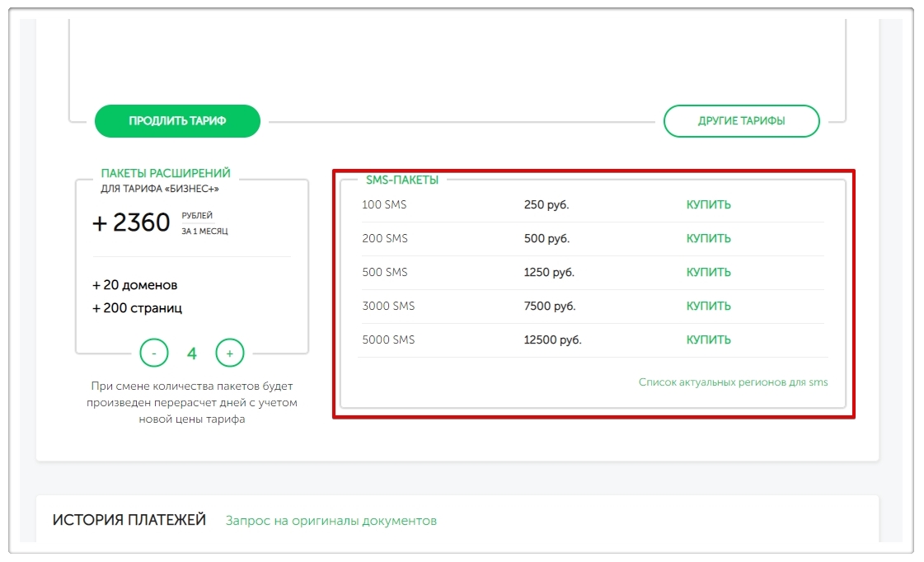Select the SMS-ПАКЕТЫ section title
Screen dimensions: 924x562
(x=402, y=180)
